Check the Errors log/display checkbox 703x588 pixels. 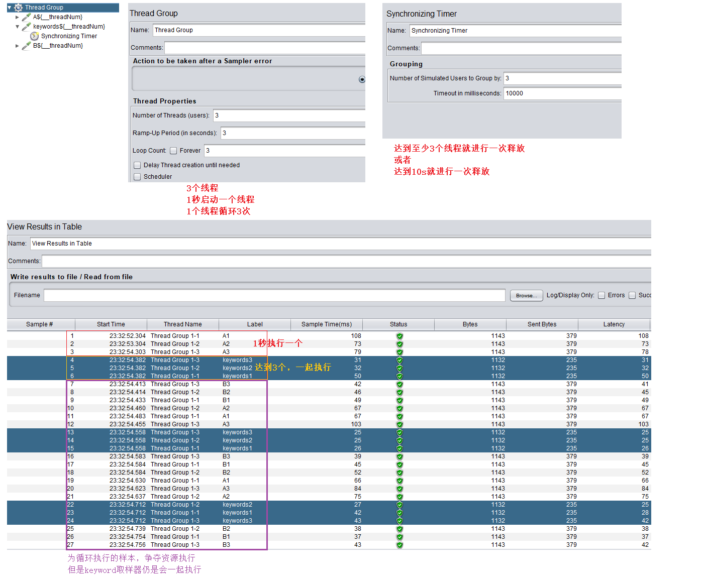pyautogui.click(x=601, y=295)
